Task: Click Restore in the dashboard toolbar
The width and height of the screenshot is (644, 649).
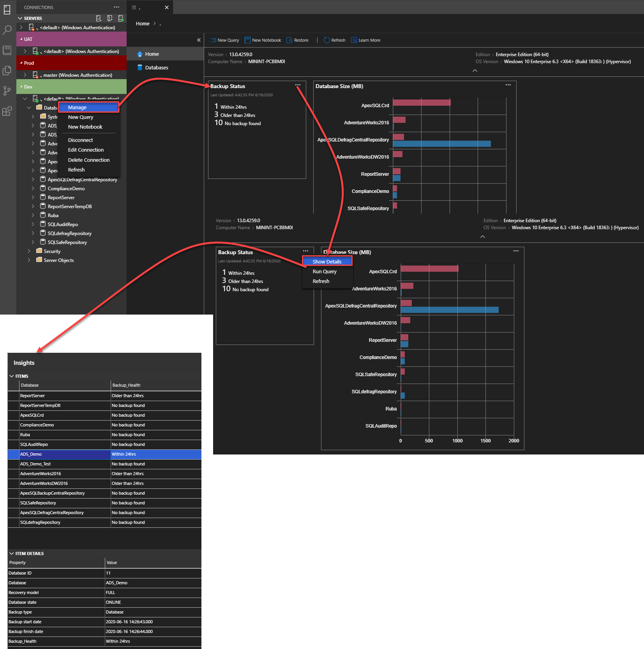Action: point(297,40)
